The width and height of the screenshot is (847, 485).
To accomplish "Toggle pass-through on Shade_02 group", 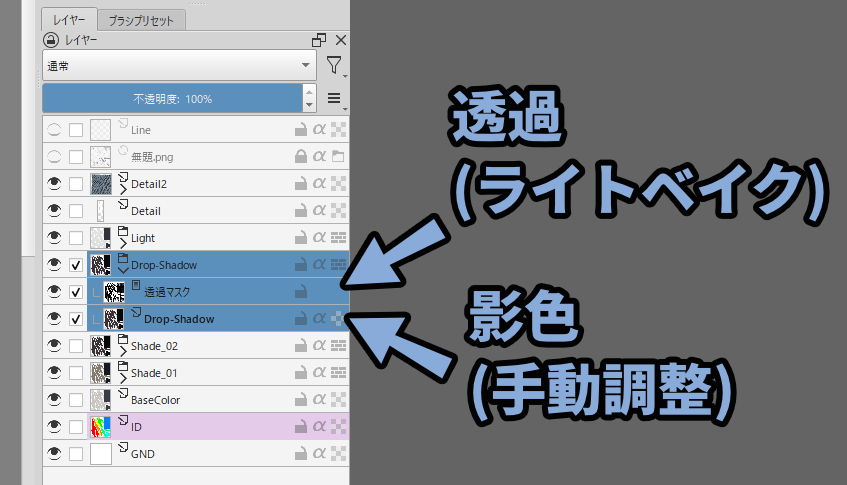I will pyautogui.click(x=338, y=346).
